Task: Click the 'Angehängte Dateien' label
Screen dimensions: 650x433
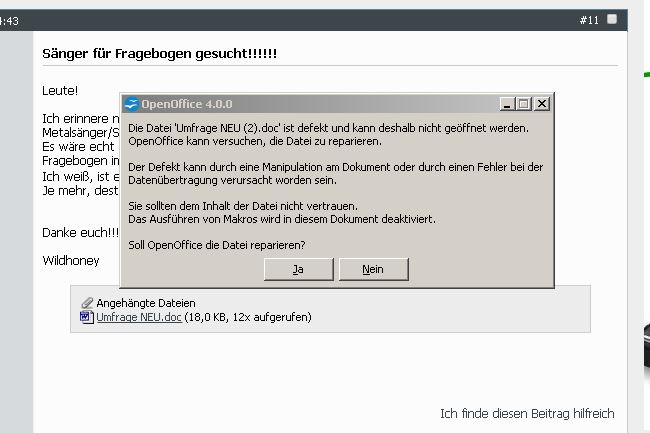Action: coord(146,303)
